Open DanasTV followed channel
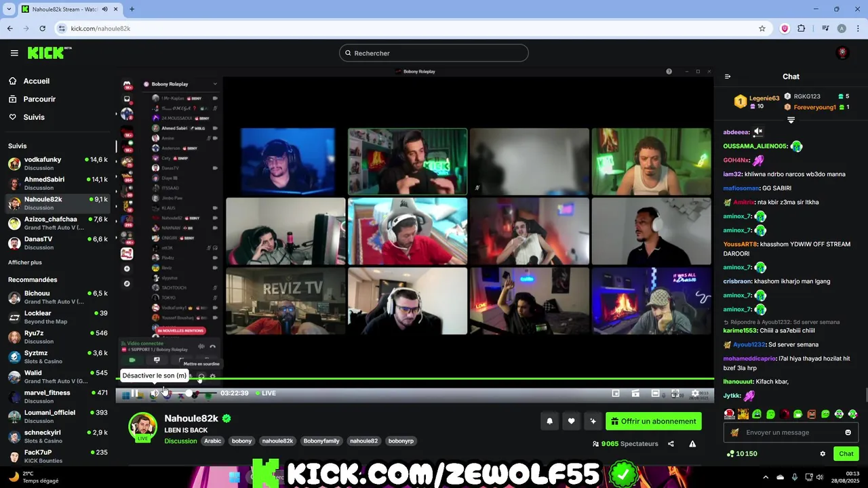This screenshot has width=868, height=488. [58, 243]
